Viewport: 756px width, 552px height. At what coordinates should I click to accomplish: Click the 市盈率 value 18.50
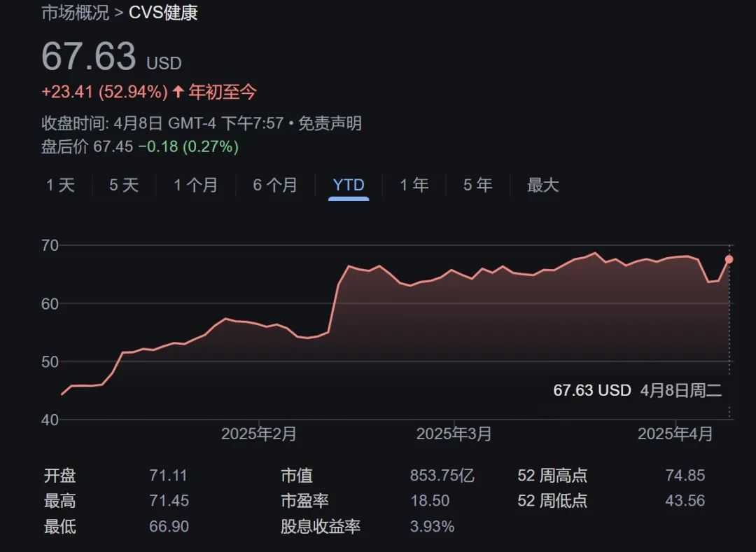[x=430, y=500]
